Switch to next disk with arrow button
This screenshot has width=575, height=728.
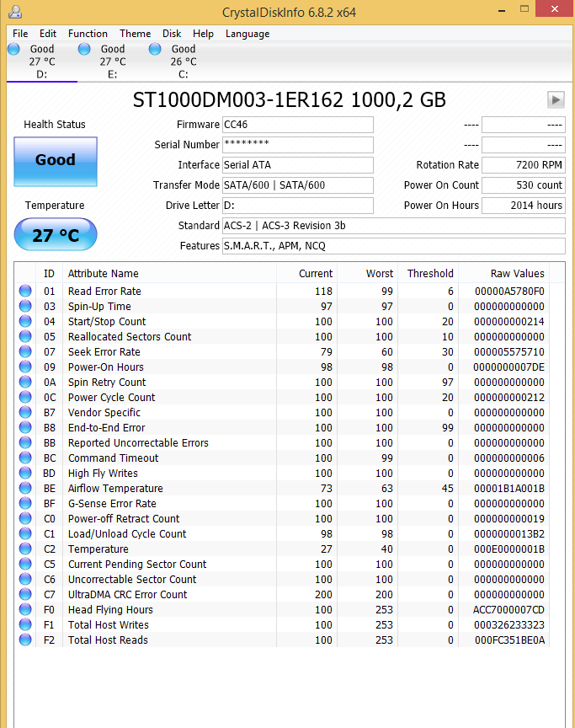click(x=556, y=99)
